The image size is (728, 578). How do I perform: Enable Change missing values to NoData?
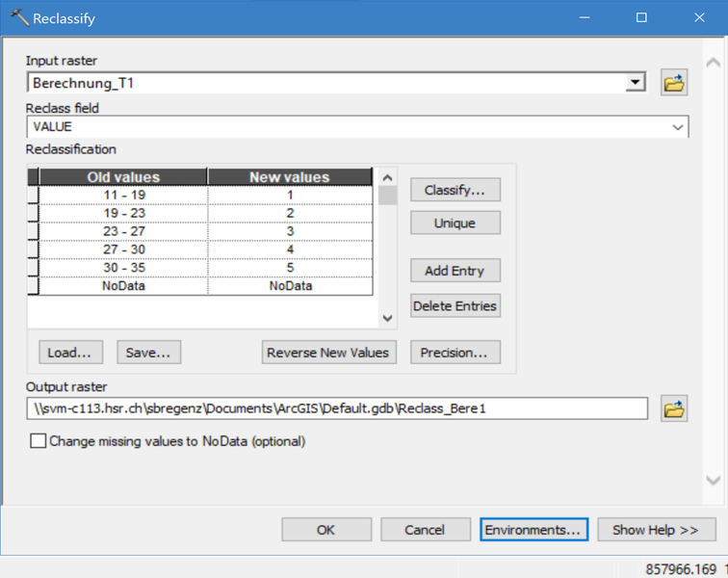[39, 441]
